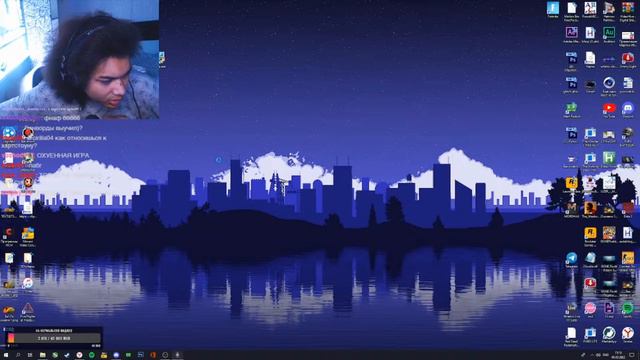Click the donation goal progress bar
The width and height of the screenshot is (640, 360).
[53, 338]
